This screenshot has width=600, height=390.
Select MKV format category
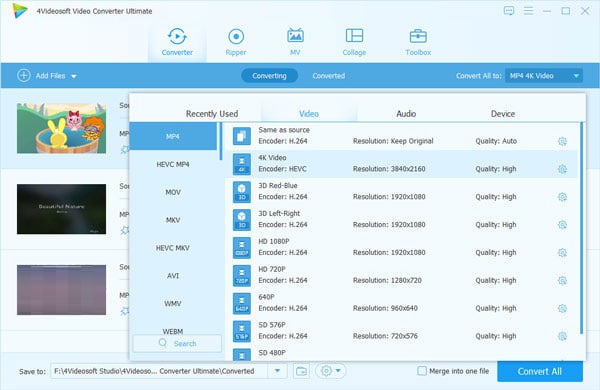(173, 220)
